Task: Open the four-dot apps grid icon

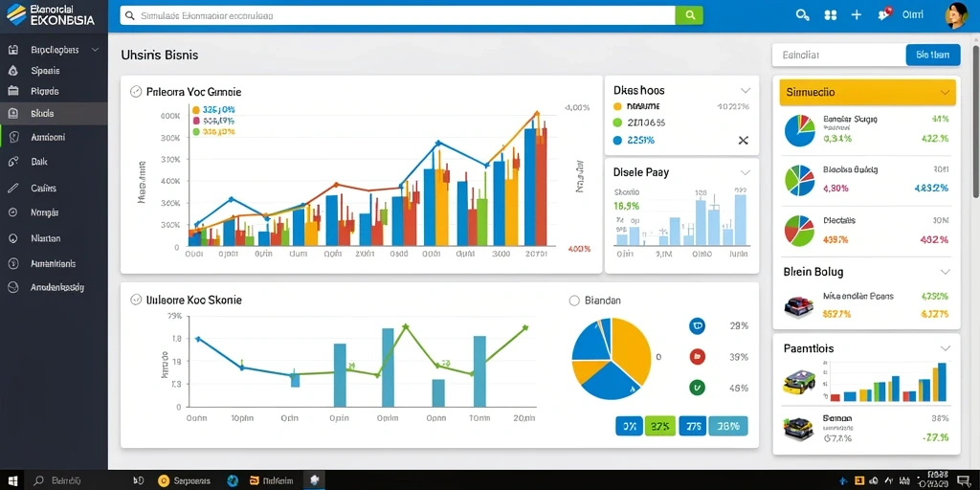Action: coord(831,15)
